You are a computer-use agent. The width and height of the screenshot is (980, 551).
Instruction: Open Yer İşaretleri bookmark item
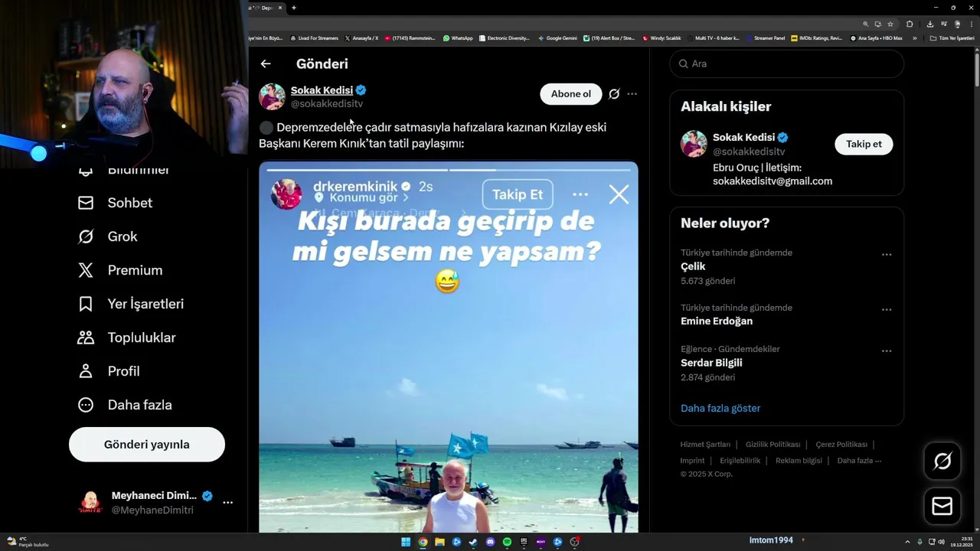(x=130, y=304)
